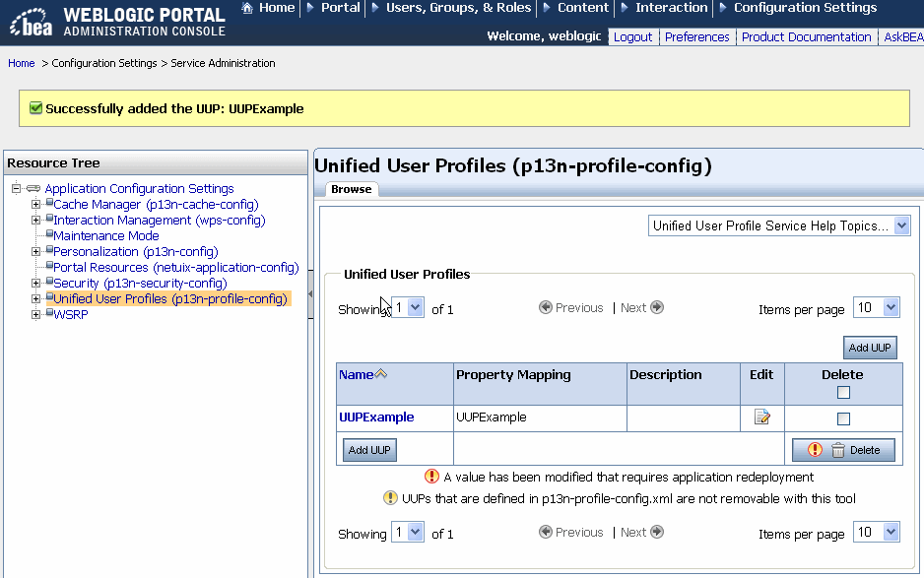
Task: Expand the Security node
Action: point(35,284)
